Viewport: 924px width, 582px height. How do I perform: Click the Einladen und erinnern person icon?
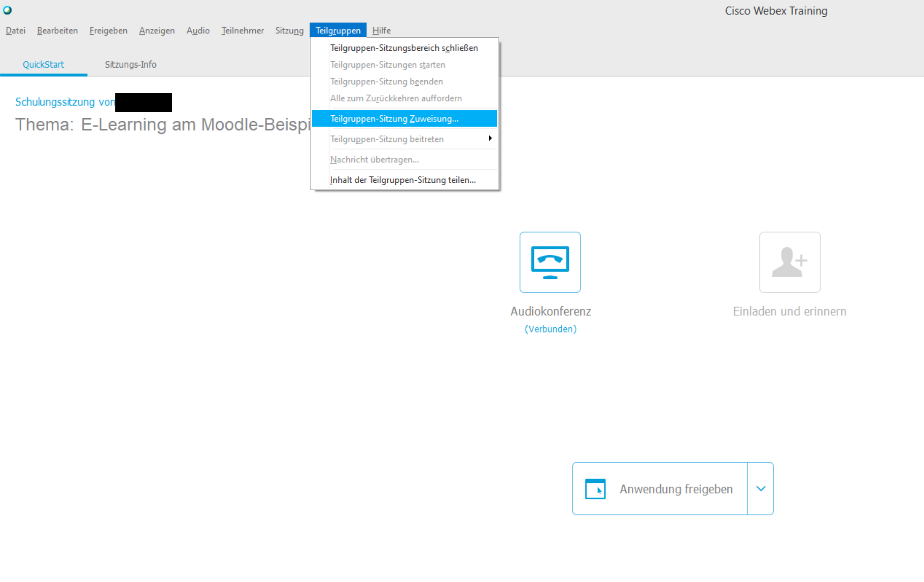790,262
